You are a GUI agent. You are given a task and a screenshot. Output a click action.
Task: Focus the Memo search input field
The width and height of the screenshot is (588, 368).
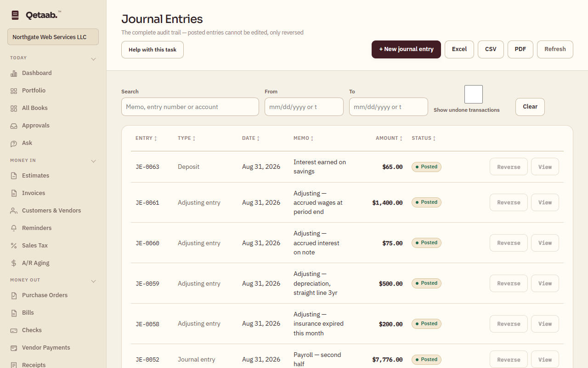[190, 107]
